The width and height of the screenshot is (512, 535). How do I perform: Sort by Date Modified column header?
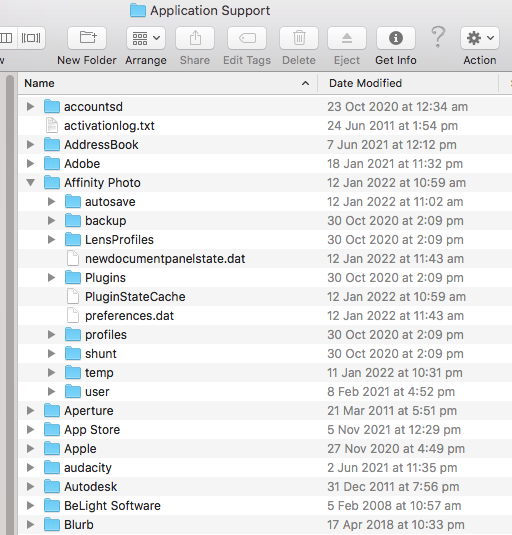coord(408,83)
